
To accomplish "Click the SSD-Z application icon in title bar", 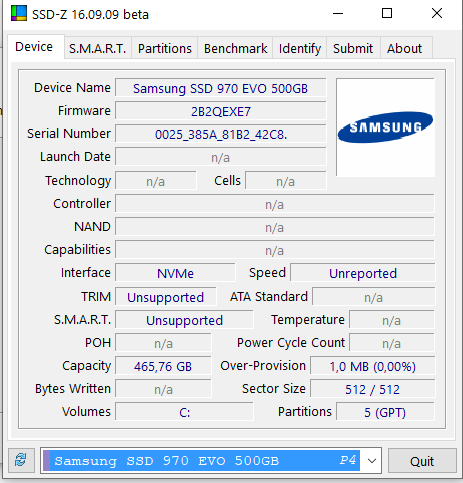I will pos(19,14).
